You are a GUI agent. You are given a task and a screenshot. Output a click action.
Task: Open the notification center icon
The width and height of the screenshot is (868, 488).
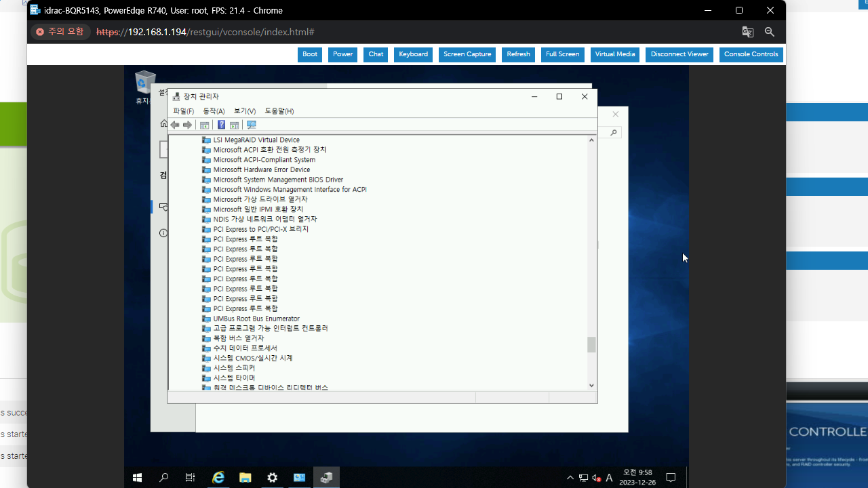click(671, 478)
